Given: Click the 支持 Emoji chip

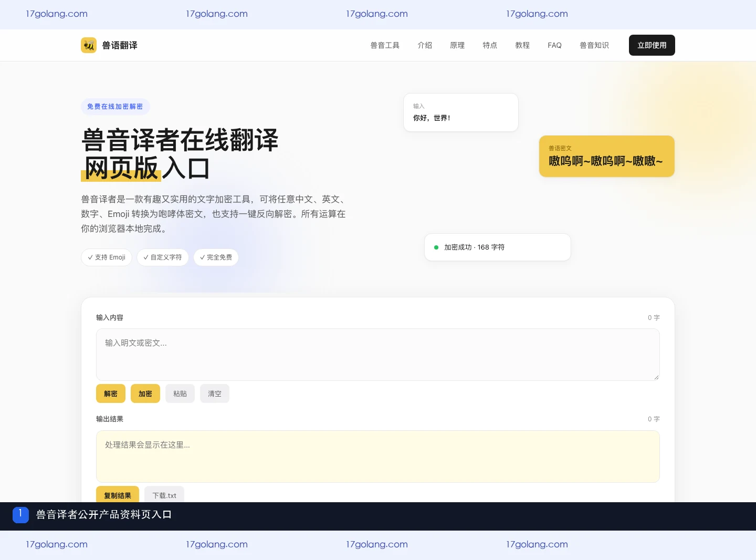Looking at the screenshot, I should [x=107, y=257].
